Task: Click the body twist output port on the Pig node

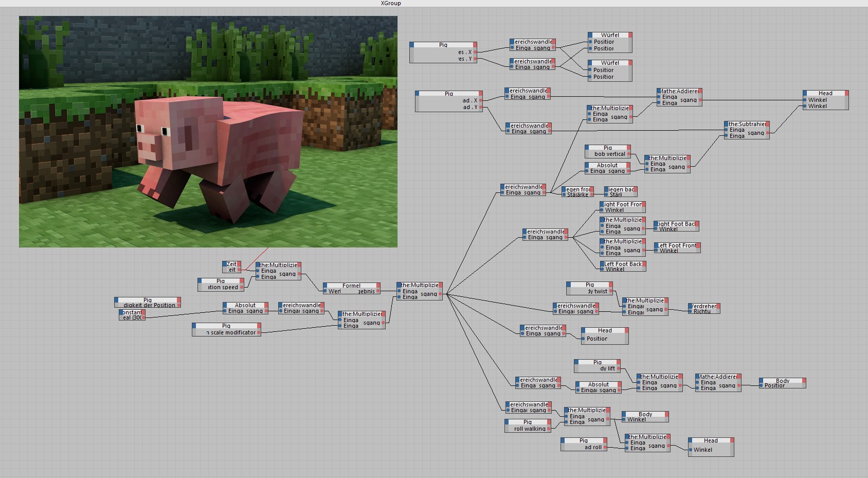Action: click(x=610, y=291)
